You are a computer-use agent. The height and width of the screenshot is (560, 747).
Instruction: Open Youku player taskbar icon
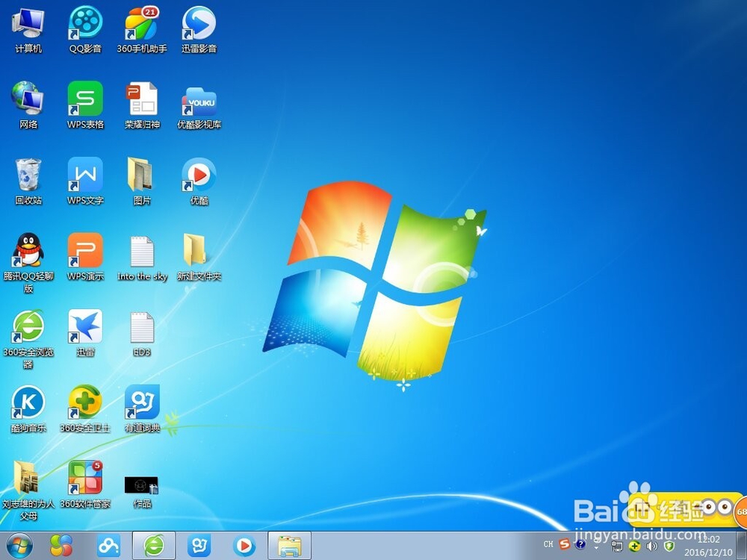244,546
